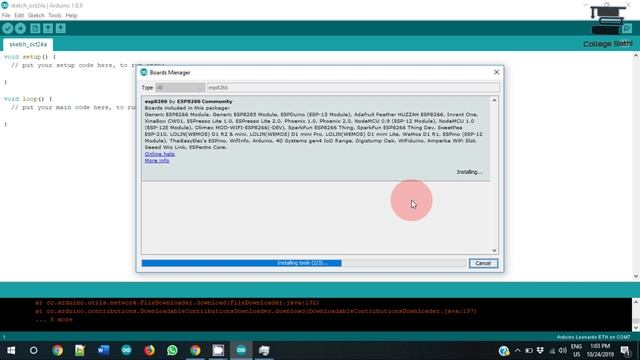Click the battery tray icon

click(x=529, y=350)
